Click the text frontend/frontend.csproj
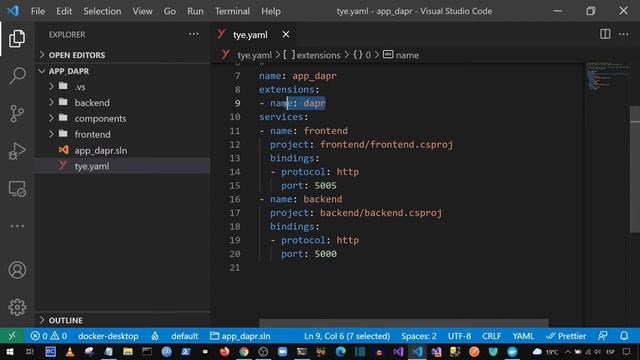640x360 pixels. 386,144
